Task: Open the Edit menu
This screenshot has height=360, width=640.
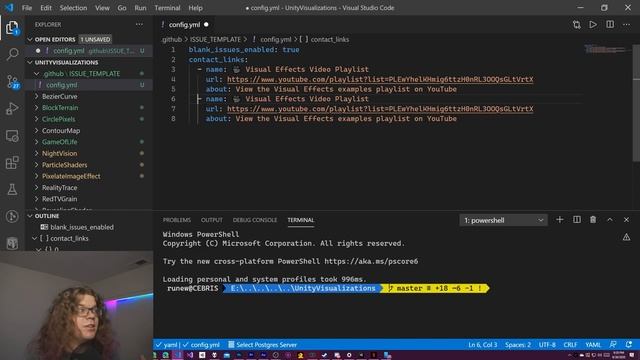Action: click(46, 8)
